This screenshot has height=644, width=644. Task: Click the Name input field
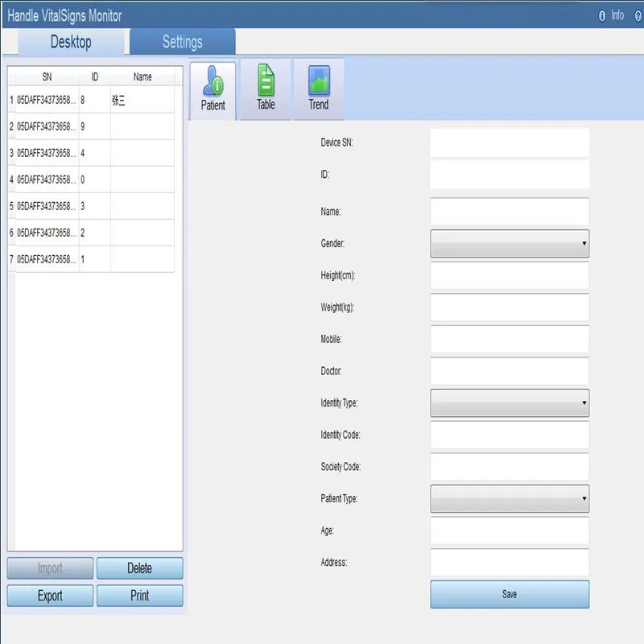(x=510, y=212)
